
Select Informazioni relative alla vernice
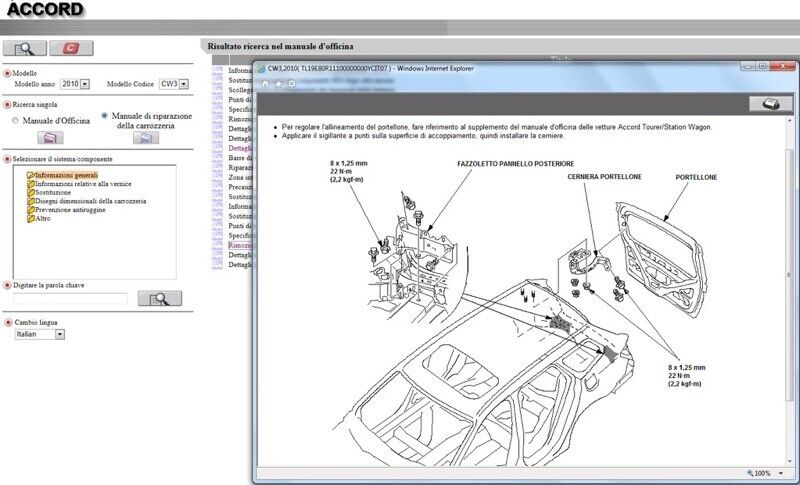click(83, 184)
